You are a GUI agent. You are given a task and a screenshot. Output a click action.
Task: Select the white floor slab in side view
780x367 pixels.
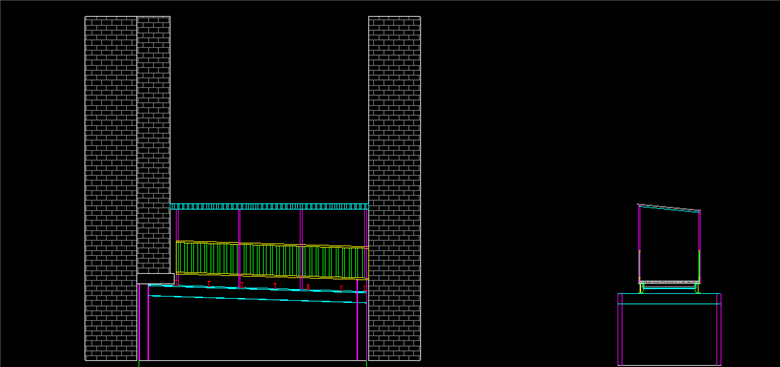coord(670,282)
